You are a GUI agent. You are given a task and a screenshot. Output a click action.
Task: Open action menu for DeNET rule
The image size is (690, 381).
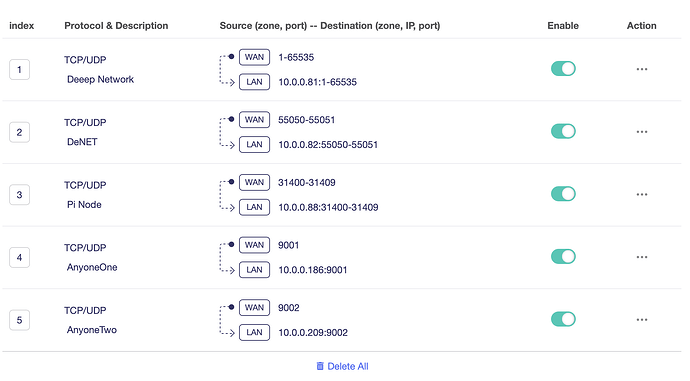(x=642, y=132)
